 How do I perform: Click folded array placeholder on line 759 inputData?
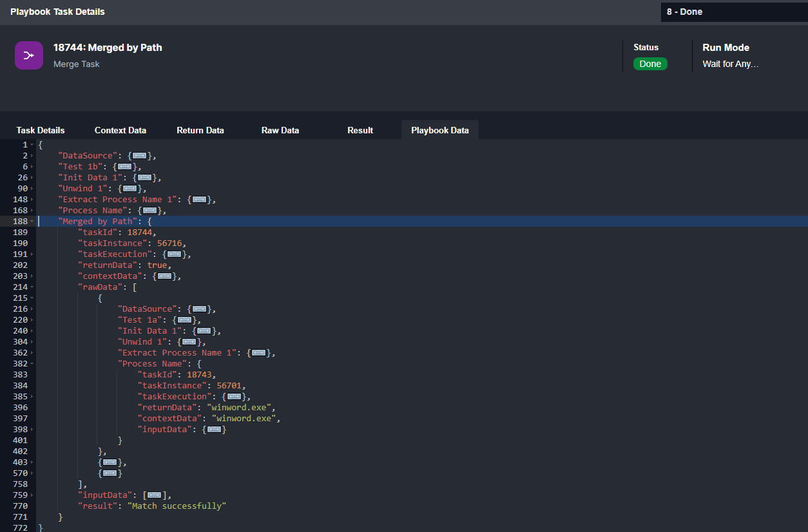coord(155,495)
